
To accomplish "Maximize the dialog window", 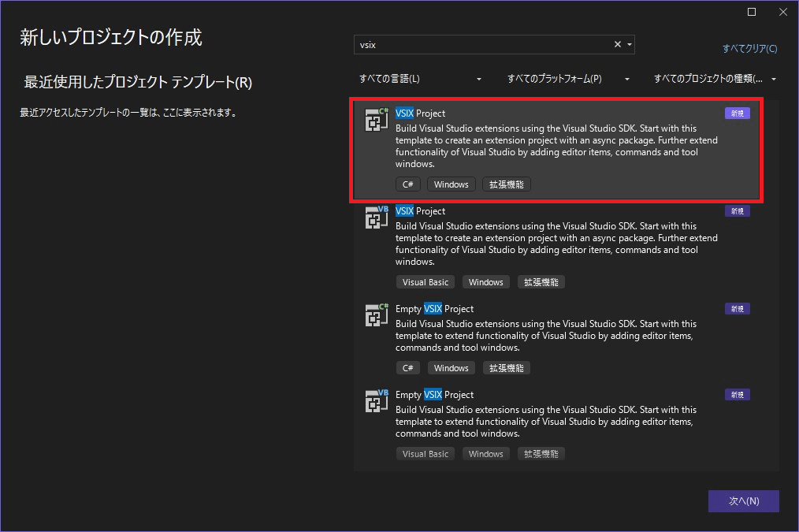I will point(752,12).
